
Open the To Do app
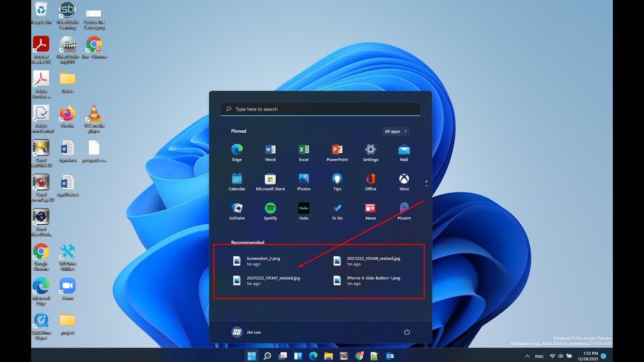[337, 211]
